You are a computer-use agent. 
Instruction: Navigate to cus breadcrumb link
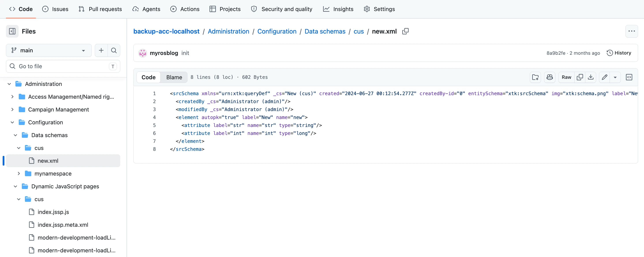(358, 31)
